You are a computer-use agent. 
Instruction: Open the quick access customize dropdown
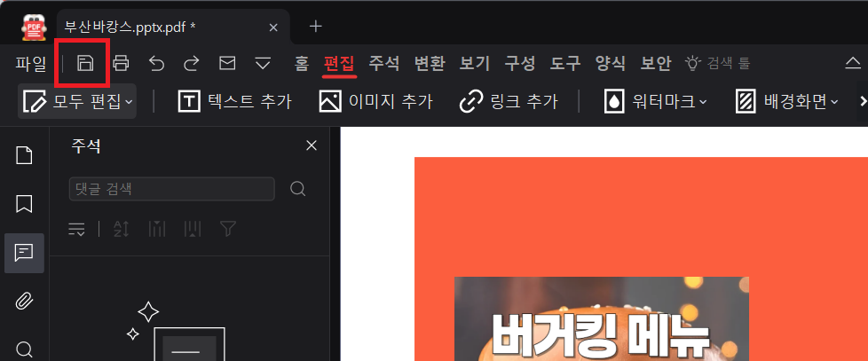pos(263,64)
